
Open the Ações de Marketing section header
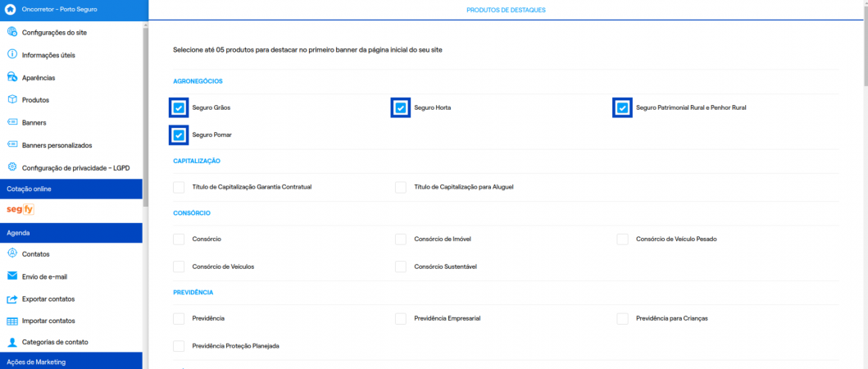click(70, 362)
